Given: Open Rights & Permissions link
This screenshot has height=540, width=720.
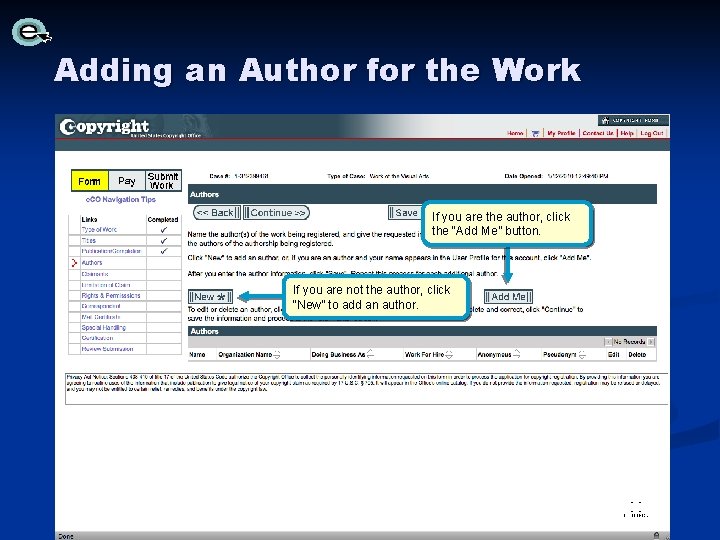Looking at the screenshot, I should point(111,296).
